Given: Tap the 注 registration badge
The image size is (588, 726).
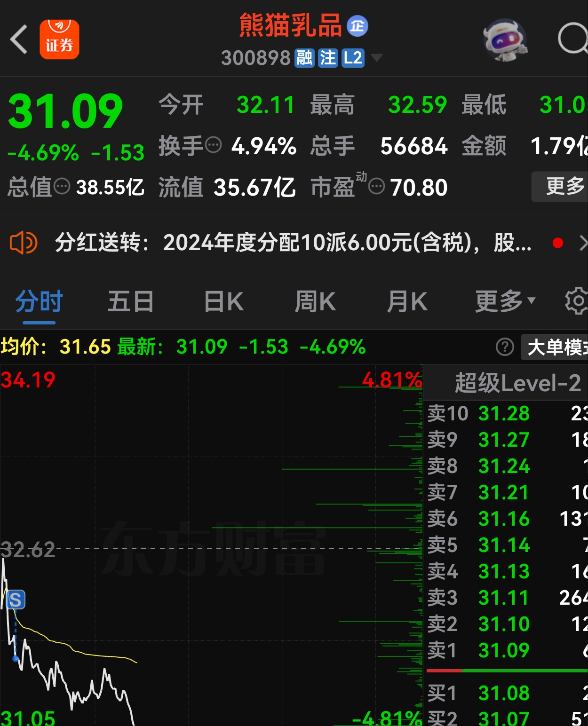Looking at the screenshot, I should coord(328,58).
